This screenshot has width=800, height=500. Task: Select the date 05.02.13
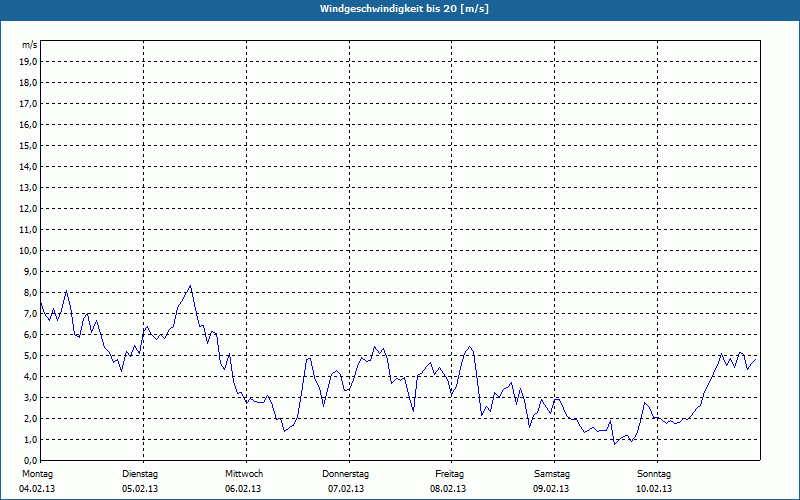pyautogui.click(x=140, y=489)
